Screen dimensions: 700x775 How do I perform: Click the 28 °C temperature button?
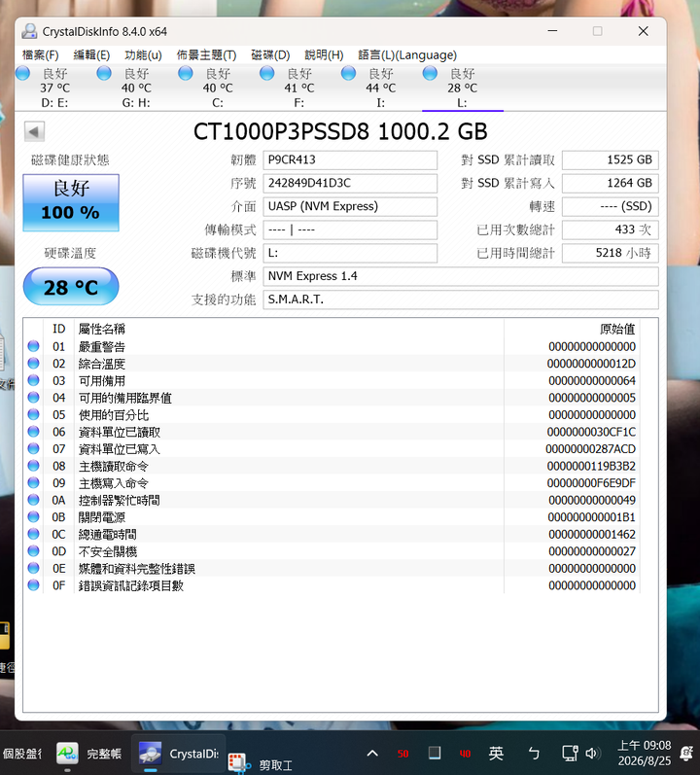click(71, 287)
